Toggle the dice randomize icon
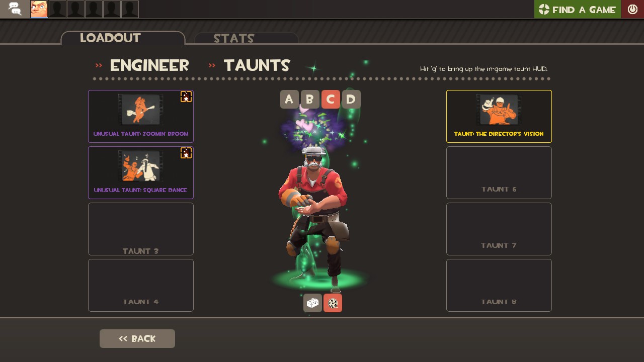 tap(333, 303)
